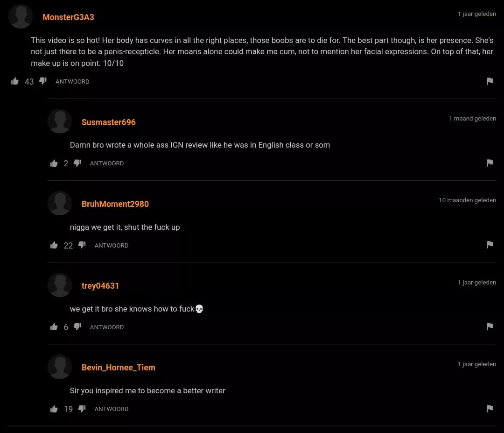Visit BruhMoment2980's profile via username
Viewport: 504px width, 433px height.
pos(115,204)
